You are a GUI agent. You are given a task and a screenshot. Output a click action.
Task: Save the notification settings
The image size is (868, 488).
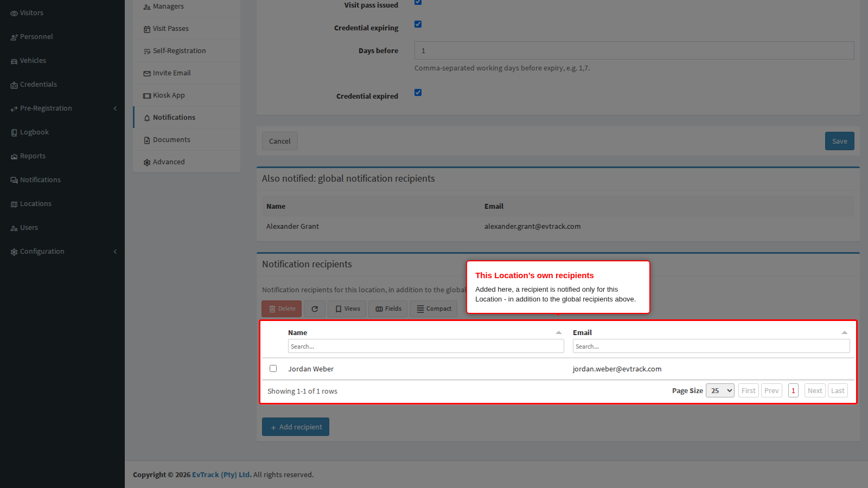click(840, 141)
